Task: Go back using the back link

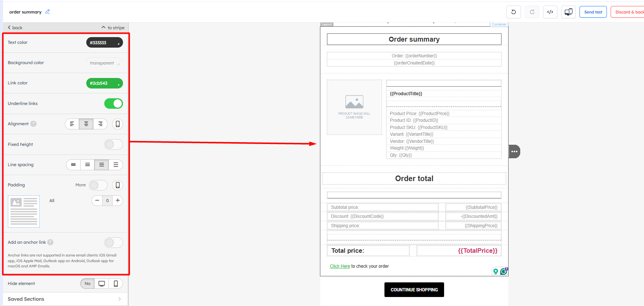Action: point(15,28)
